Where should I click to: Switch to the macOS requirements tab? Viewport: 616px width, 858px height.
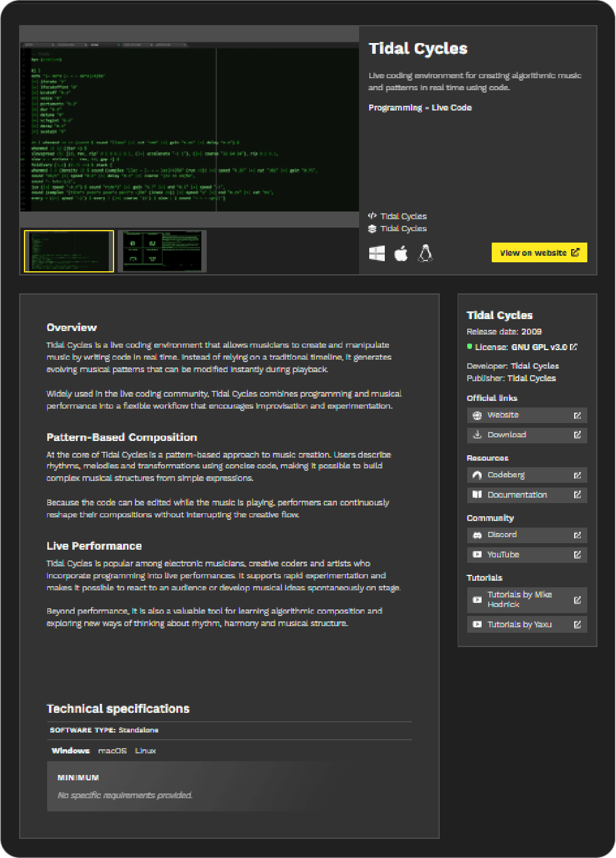click(112, 751)
